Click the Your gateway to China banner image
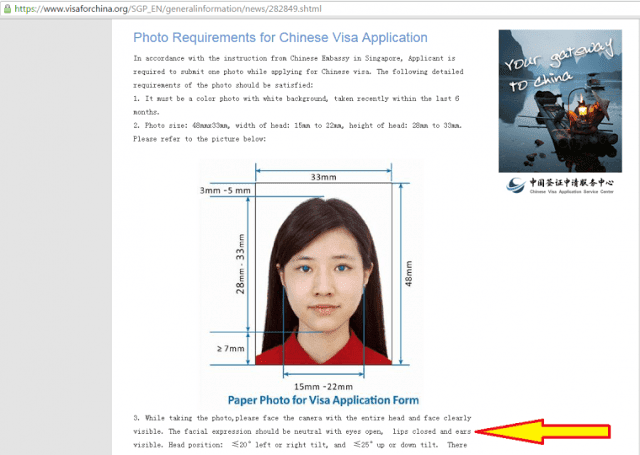 560,101
